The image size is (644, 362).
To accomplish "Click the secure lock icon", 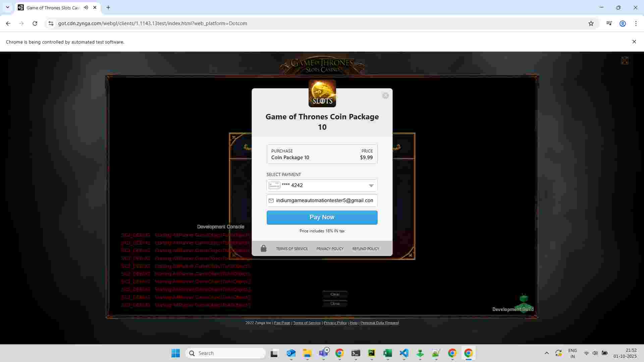I will [263, 248].
